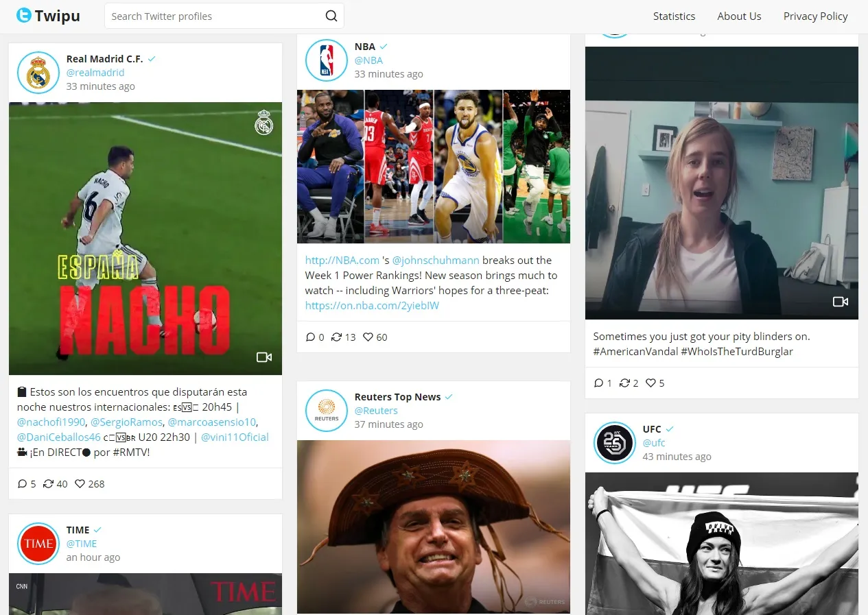Click the Twipu logo
Screen dimensions: 868x615
pyautogui.click(x=48, y=16)
